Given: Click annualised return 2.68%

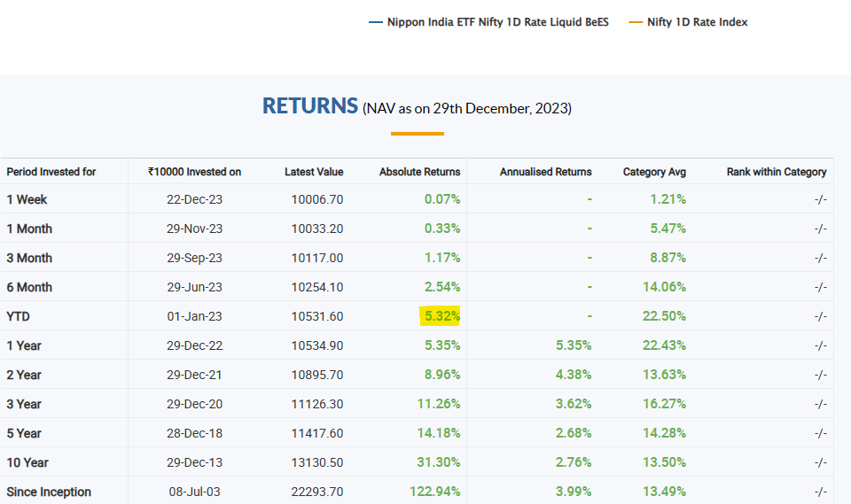Looking at the screenshot, I should tap(574, 434).
